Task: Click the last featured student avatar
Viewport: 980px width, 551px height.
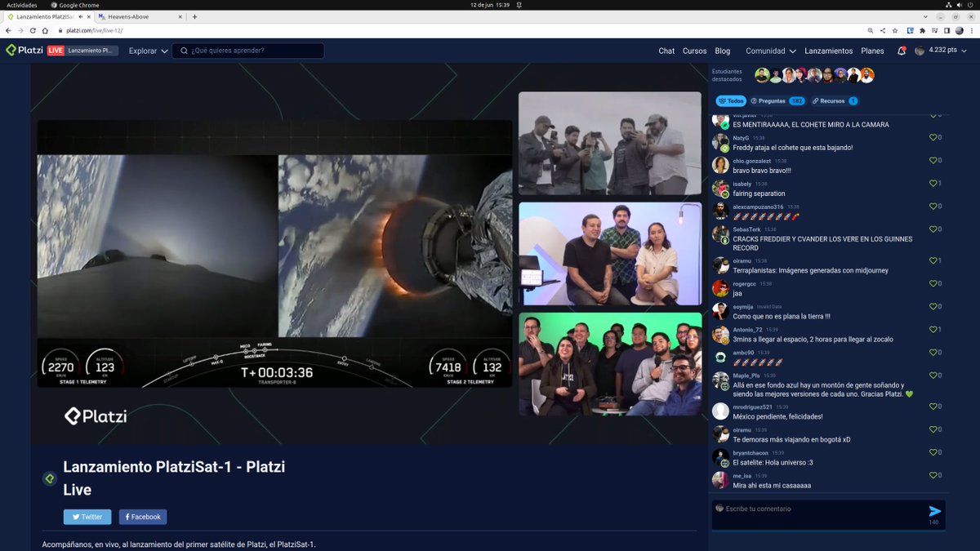Action: coord(866,76)
